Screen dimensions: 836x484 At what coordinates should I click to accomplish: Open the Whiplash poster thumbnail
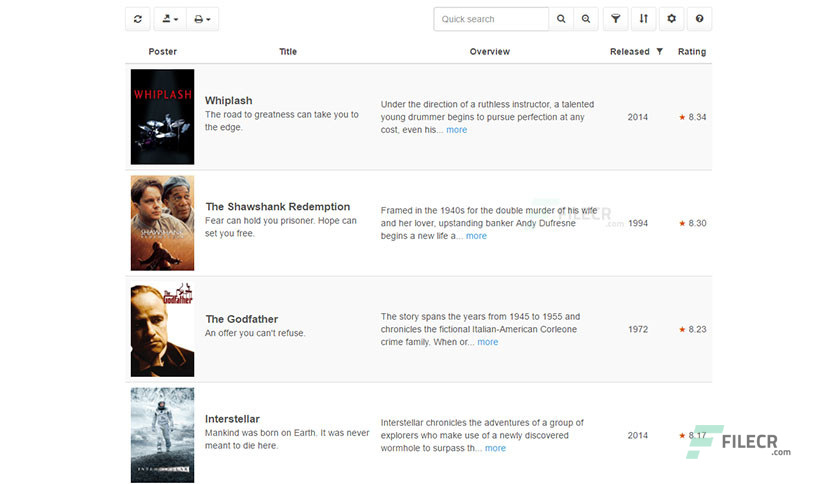(x=163, y=117)
